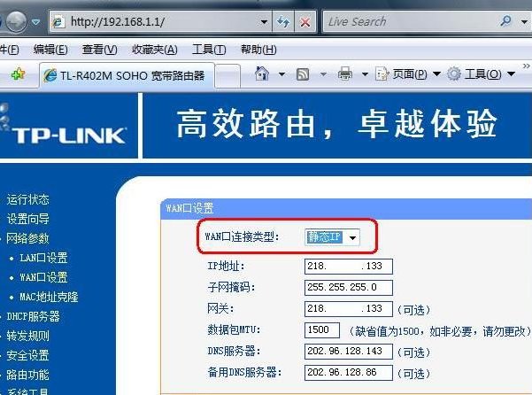Click the printer icon

[345, 74]
